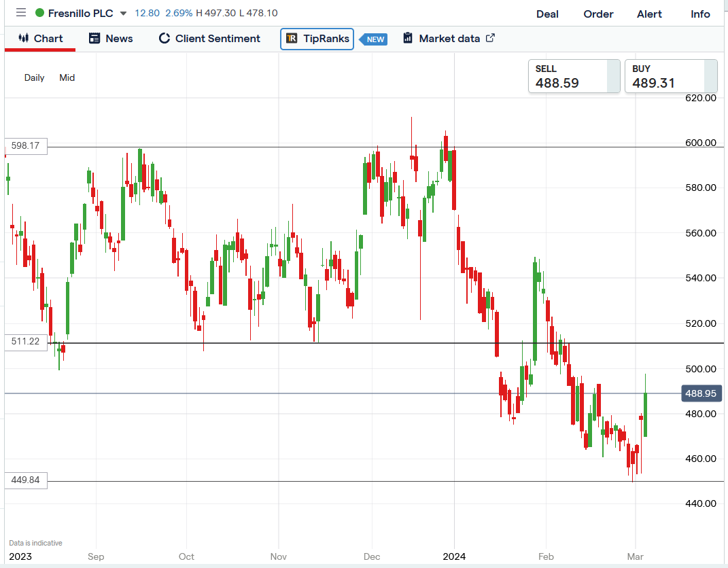
Task: Click the News newspaper icon
Action: (94, 39)
